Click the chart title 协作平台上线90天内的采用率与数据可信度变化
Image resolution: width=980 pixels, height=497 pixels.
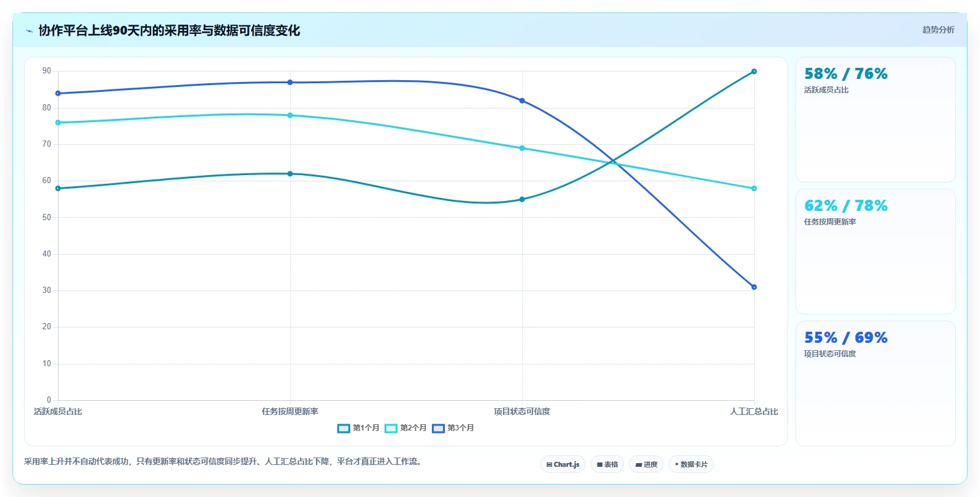click(x=169, y=30)
